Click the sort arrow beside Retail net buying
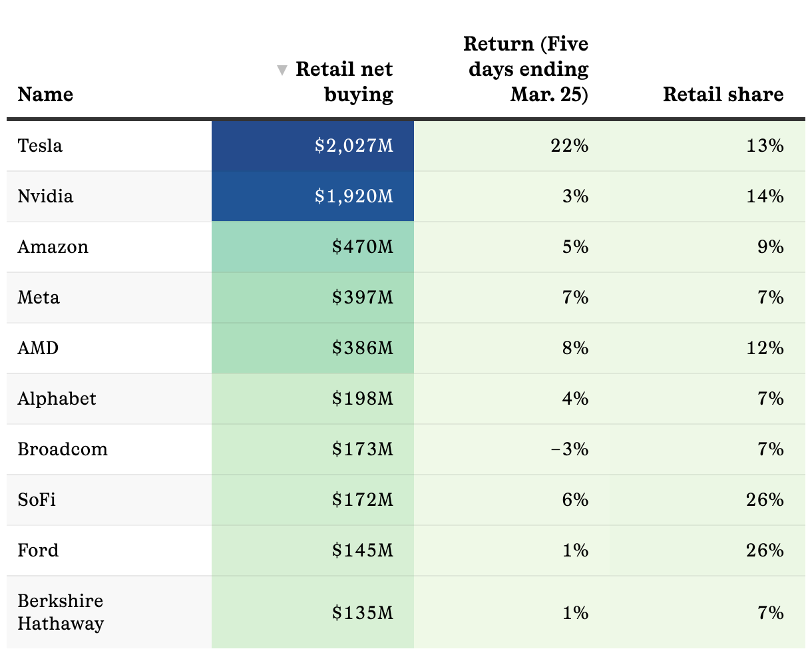 [282, 70]
